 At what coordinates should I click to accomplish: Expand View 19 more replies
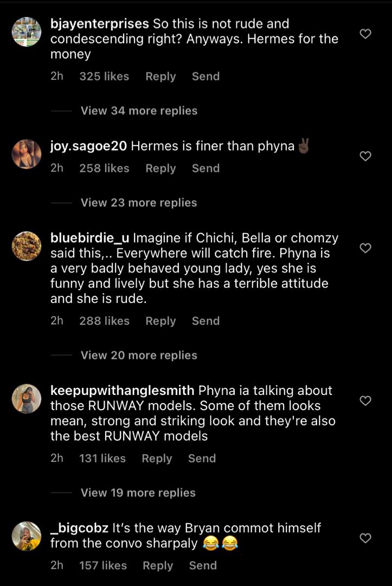[138, 493]
